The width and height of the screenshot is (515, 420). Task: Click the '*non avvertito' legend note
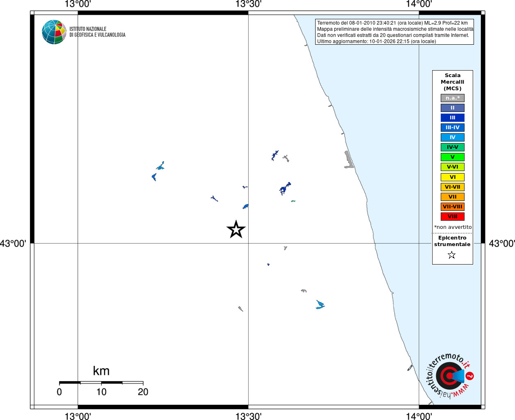pos(453,227)
